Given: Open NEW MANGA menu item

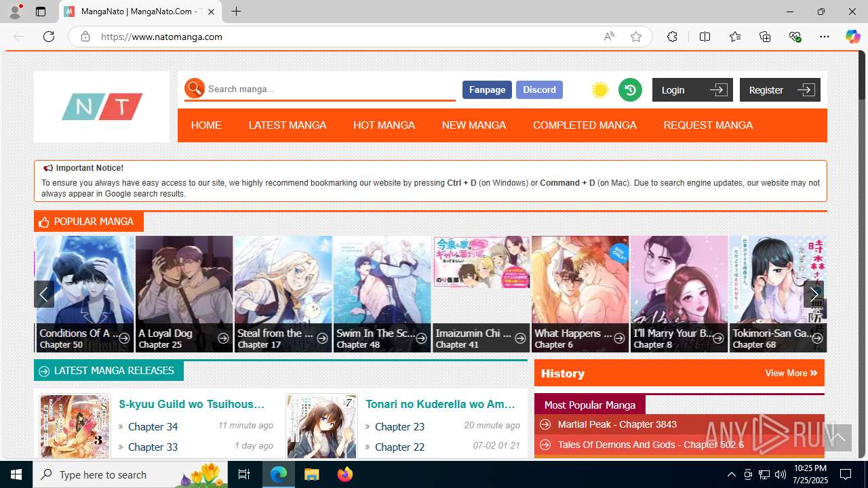Looking at the screenshot, I should [x=474, y=125].
